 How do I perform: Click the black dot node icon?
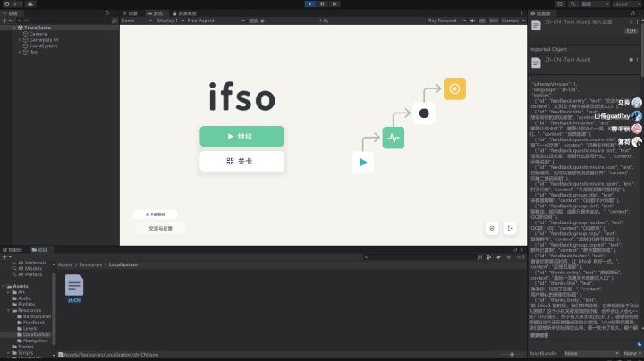(424, 113)
